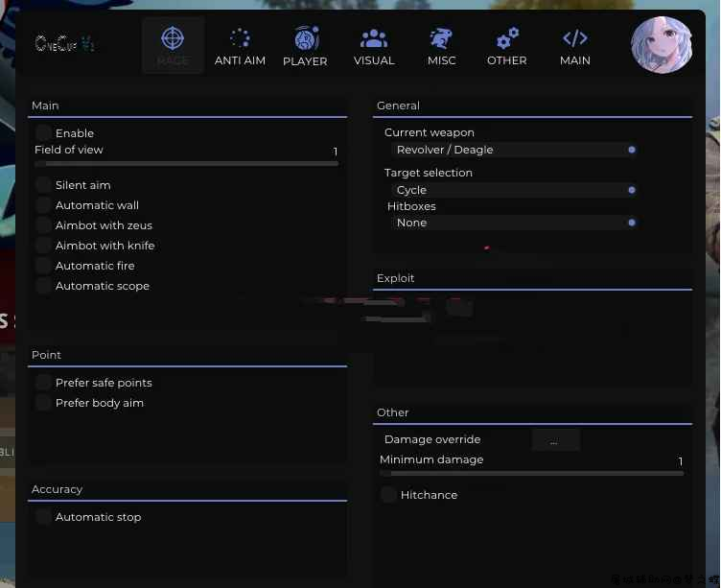Click the Silent aim label

(83, 185)
